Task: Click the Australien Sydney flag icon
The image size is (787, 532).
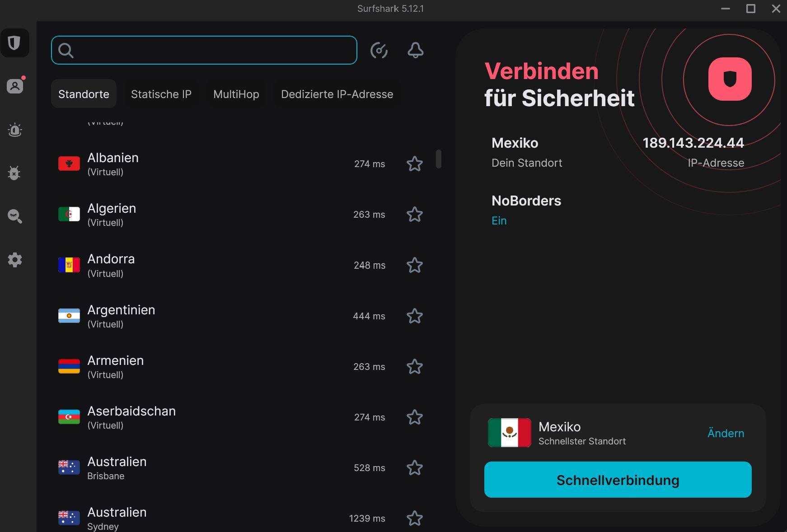Action: pos(69,518)
